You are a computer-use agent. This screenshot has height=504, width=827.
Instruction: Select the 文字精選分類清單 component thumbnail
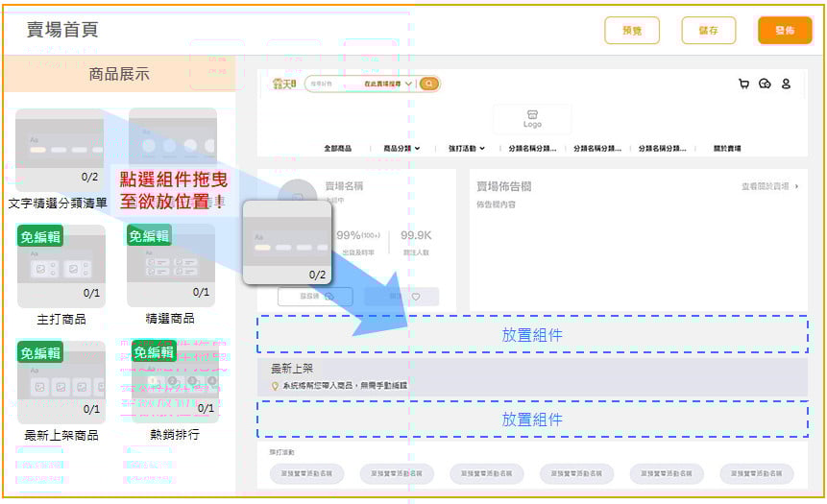[58, 149]
